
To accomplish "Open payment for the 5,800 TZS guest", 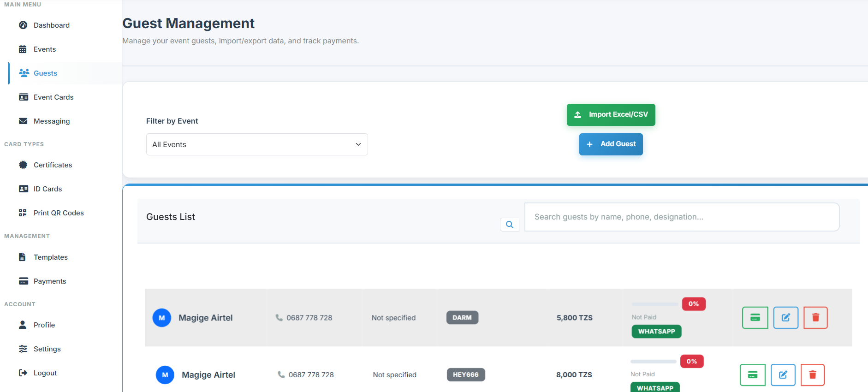I will pyautogui.click(x=755, y=318).
